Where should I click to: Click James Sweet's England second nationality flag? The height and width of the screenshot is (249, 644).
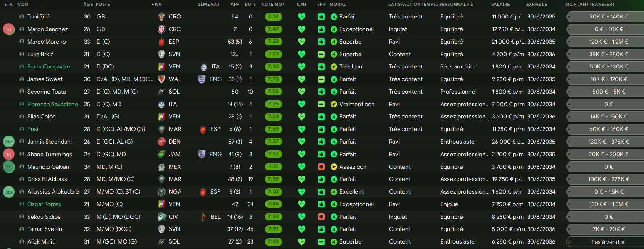click(202, 79)
